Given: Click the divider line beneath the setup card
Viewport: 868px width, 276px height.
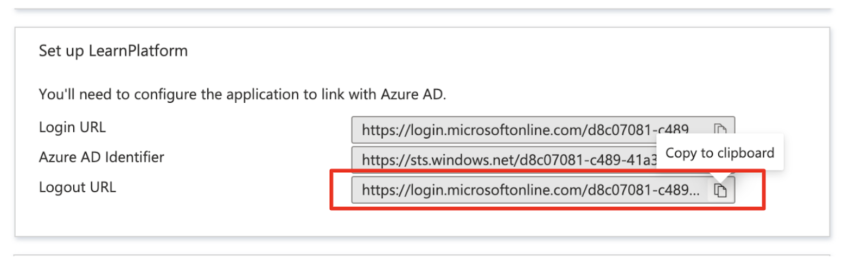Looking at the screenshot, I should [422, 255].
